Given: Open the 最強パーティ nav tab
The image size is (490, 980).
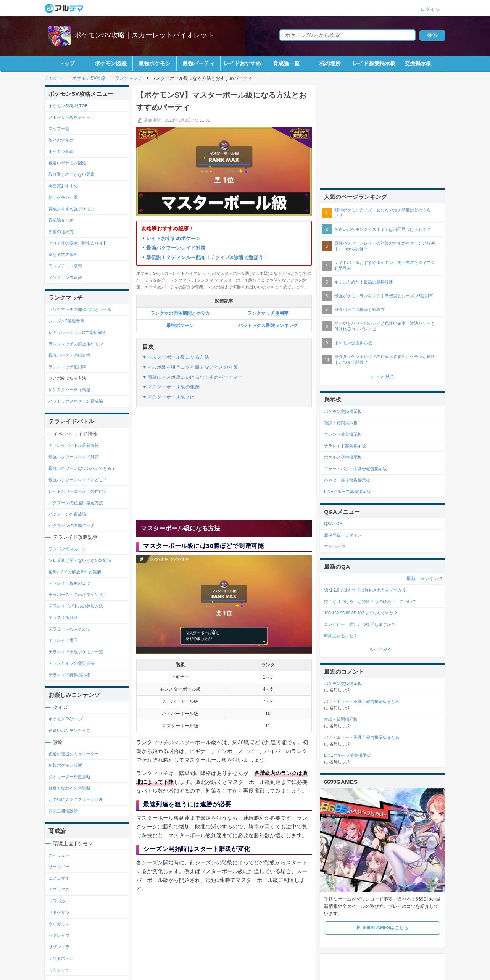Looking at the screenshot, I should (198, 63).
